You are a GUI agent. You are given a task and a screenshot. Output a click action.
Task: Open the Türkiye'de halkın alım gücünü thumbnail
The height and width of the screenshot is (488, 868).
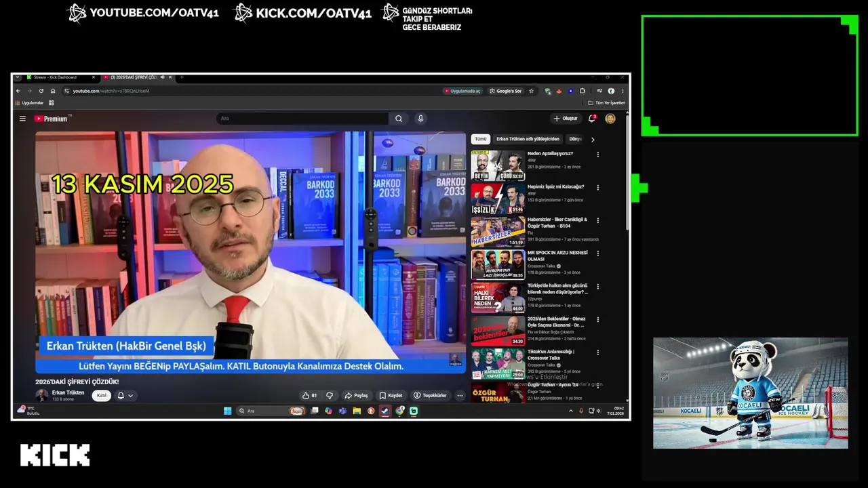498,298
